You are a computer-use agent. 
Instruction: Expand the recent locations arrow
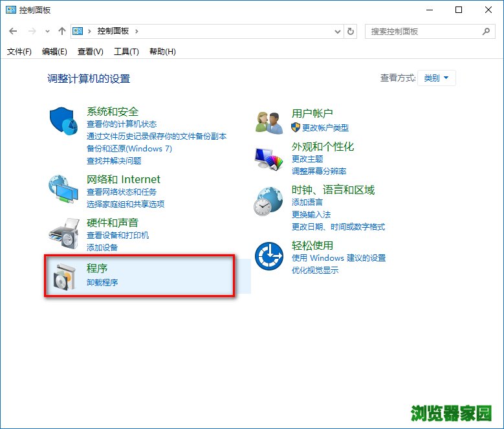[x=47, y=31]
